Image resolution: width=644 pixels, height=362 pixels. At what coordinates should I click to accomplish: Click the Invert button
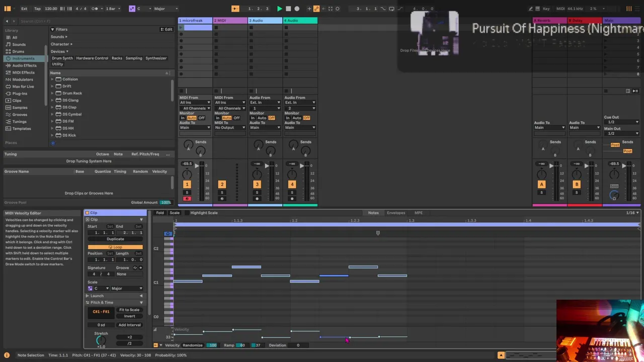point(129,316)
